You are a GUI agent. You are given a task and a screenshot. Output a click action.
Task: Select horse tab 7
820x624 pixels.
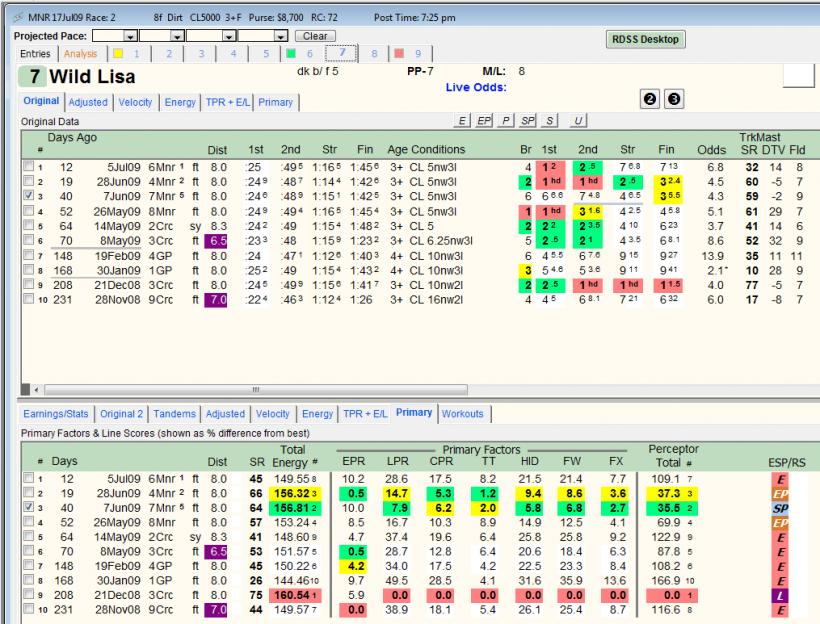341,53
